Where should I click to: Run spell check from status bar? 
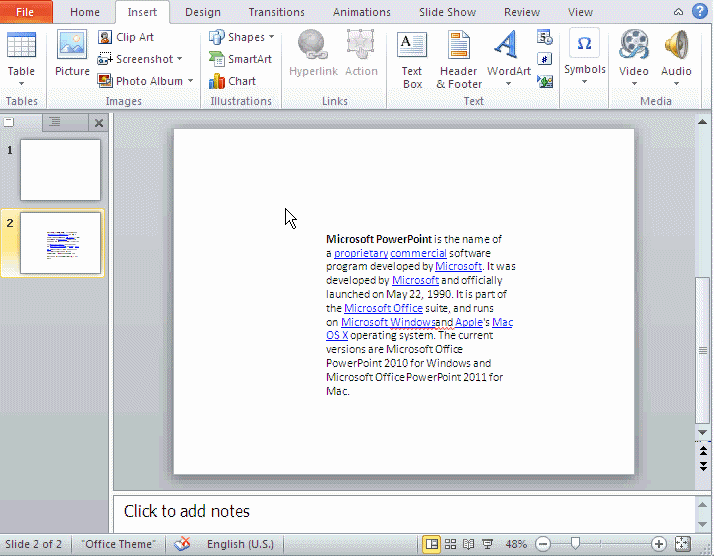pos(182,544)
